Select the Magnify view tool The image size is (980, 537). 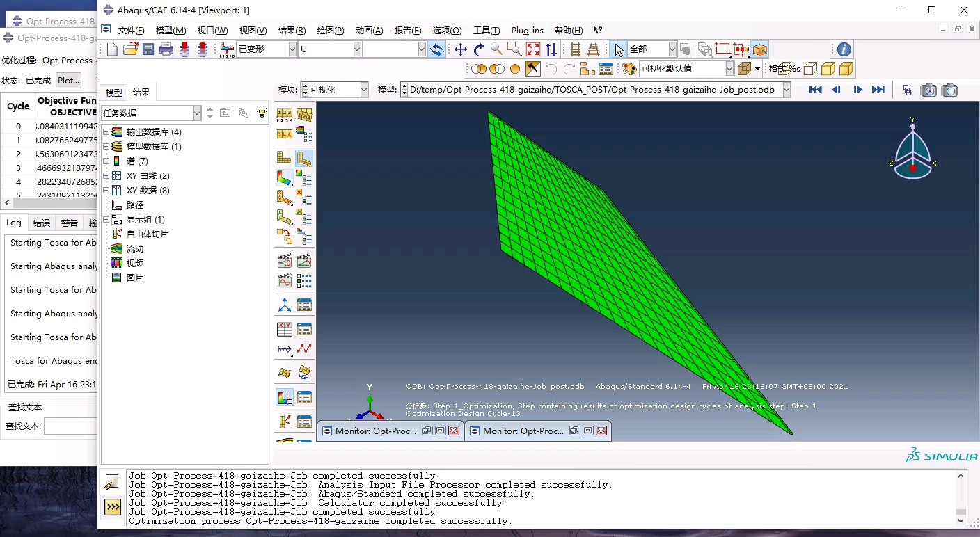pyautogui.click(x=496, y=49)
